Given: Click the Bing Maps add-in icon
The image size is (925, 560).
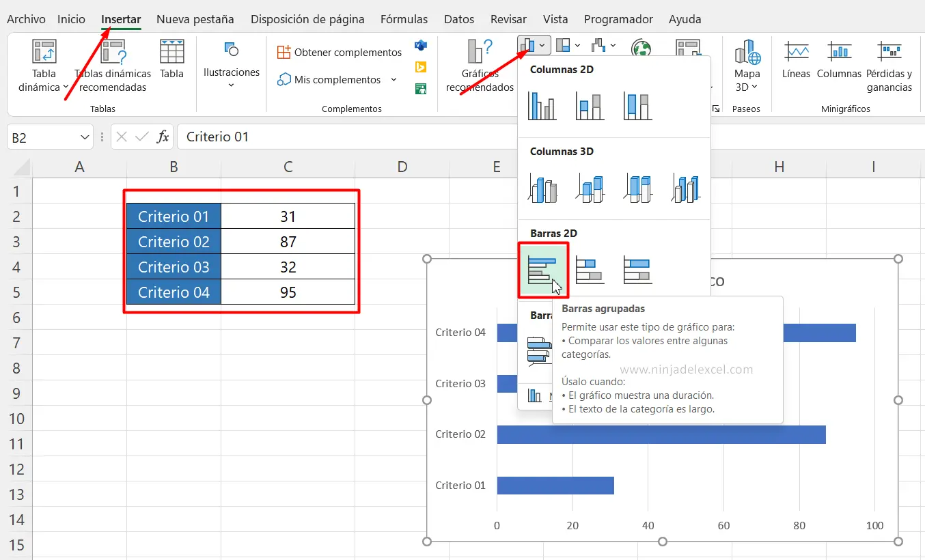Looking at the screenshot, I should coord(421,67).
